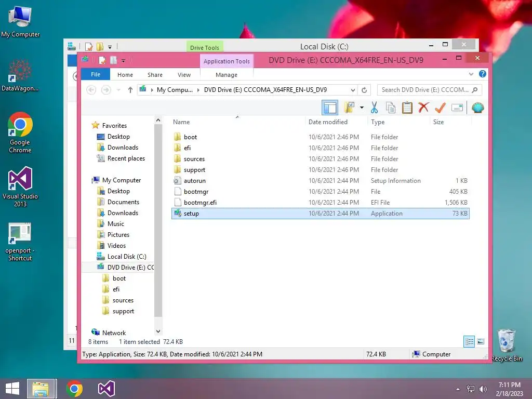Open the View ribbon tab
This screenshot has height=399, width=532.
tap(184, 75)
